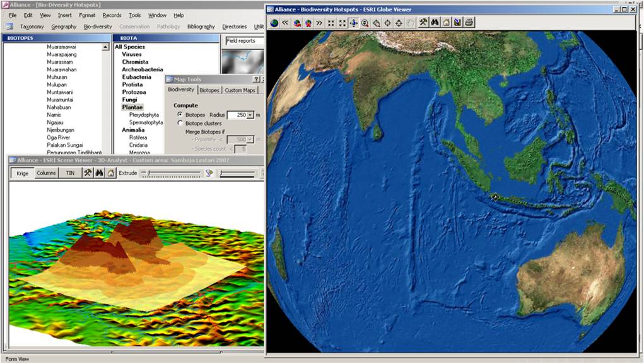Select Viruses in the Biota tree
The width and height of the screenshot is (644, 364).
point(131,54)
